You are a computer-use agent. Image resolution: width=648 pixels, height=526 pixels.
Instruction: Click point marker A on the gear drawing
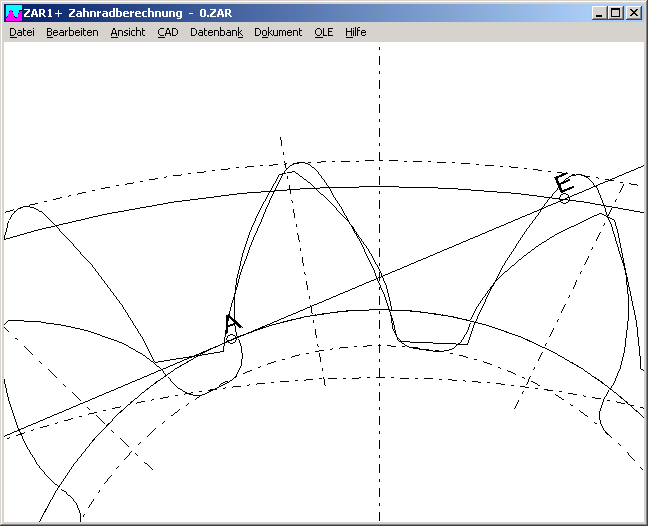pyautogui.click(x=231, y=339)
